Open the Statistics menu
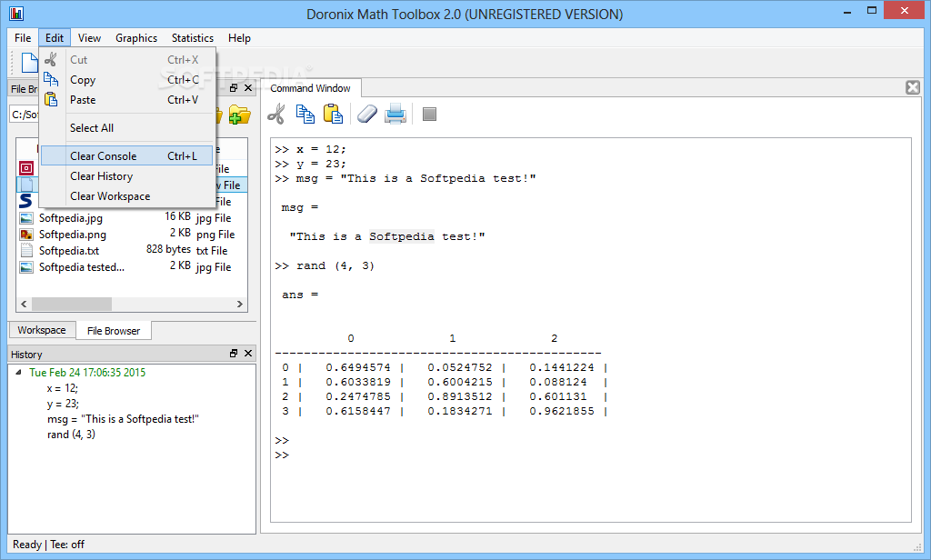Screen dimensions: 931x560 (193, 38)
